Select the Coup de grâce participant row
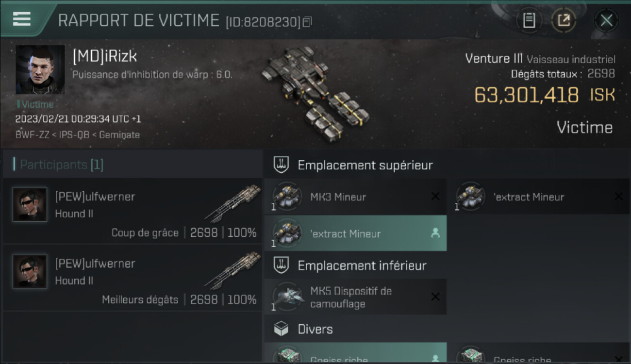 133,211
